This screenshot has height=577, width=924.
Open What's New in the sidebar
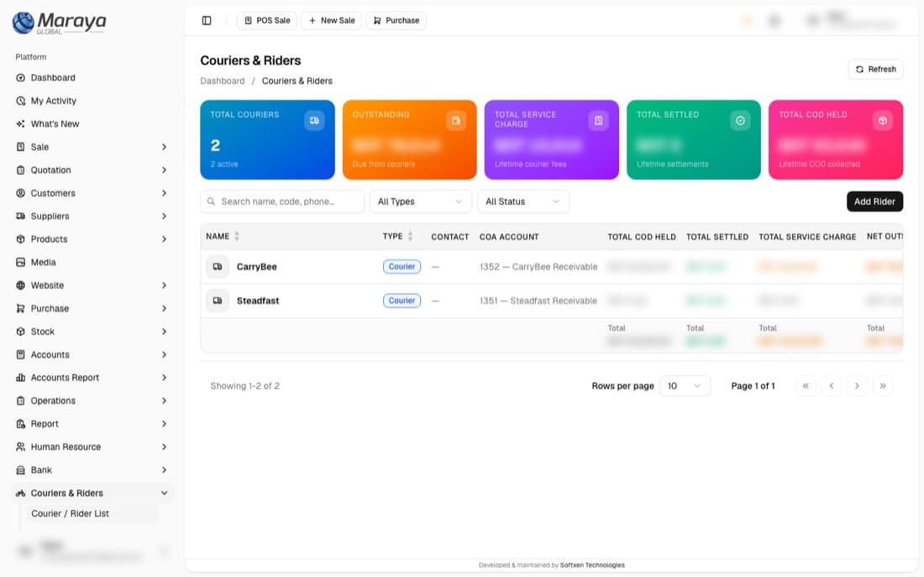click(92, 123)
